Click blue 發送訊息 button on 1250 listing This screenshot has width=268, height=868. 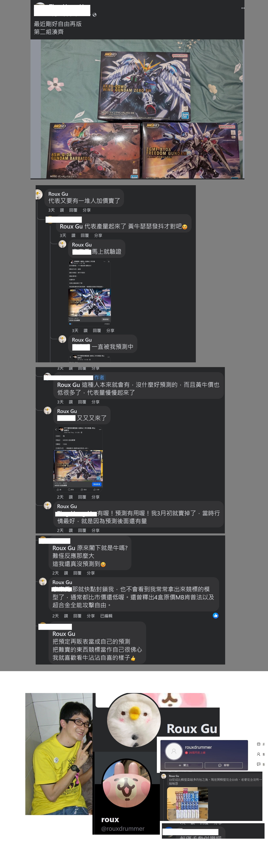coord(97,484)
